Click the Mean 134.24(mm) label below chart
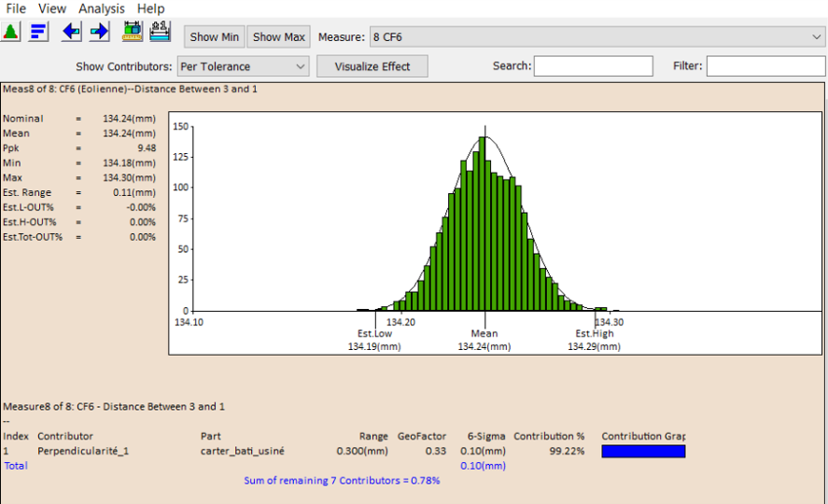Viewport: 828px width, 504px height. (x=484, y=341)
